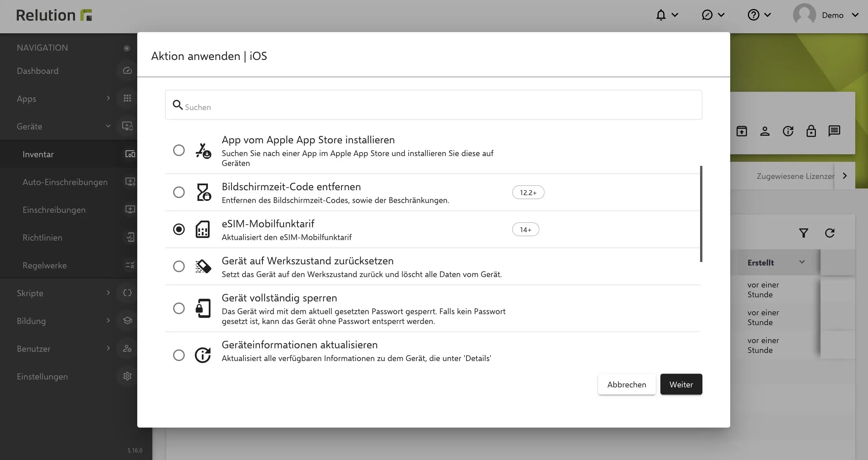Click the Erstellt column header
Viewport: 868px width, 460px height.
pyautogui.click(x=761, y=263)
